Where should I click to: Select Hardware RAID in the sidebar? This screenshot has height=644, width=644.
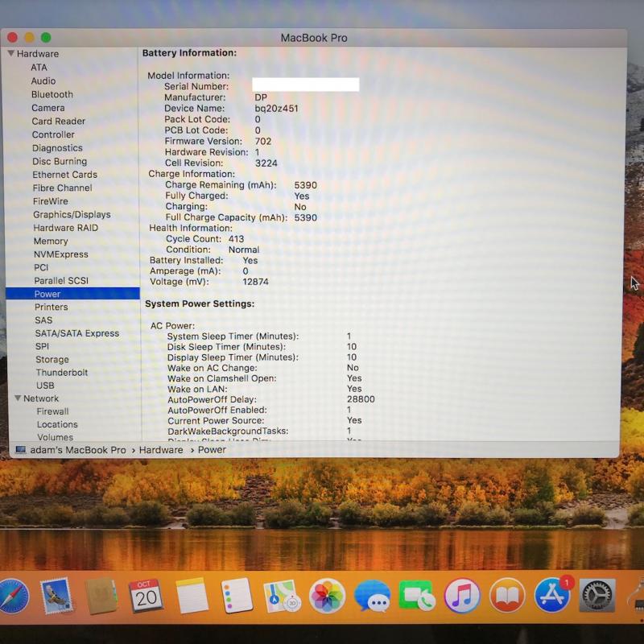click(x=66, y=228)
